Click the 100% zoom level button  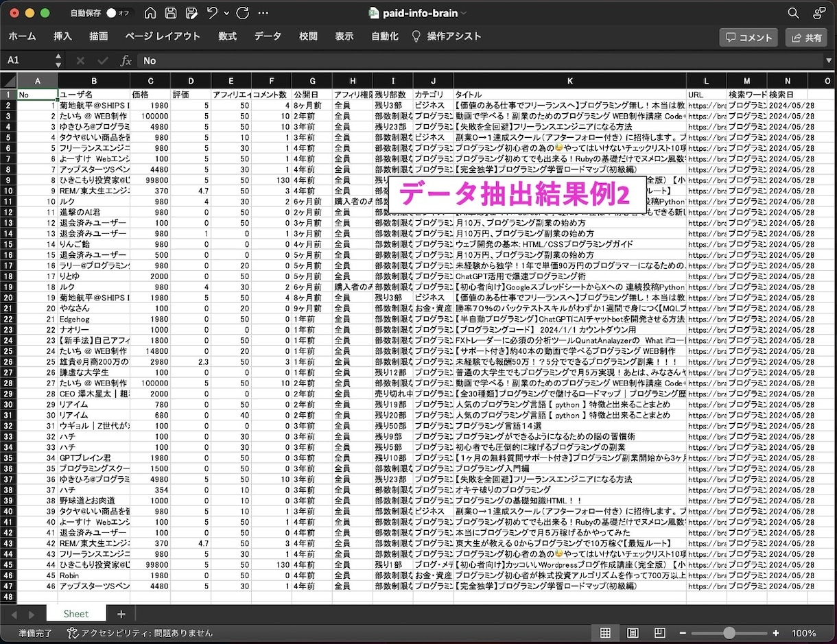tap(803, 633)
